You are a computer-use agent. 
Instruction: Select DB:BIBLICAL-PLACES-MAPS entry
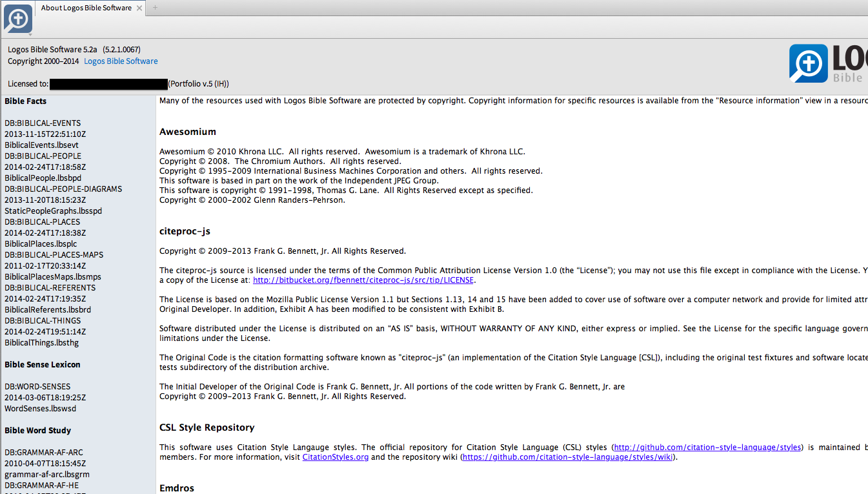(54, 255)
